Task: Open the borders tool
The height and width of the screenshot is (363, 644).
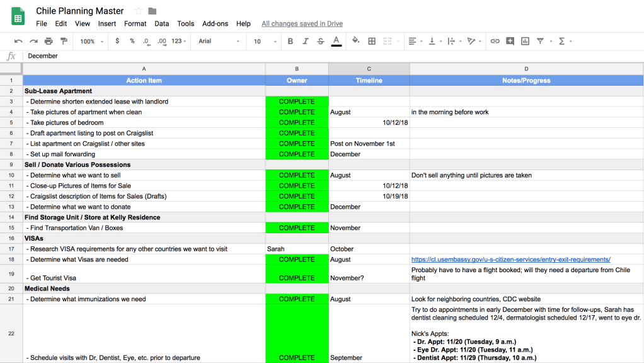Action: point(372,42)
